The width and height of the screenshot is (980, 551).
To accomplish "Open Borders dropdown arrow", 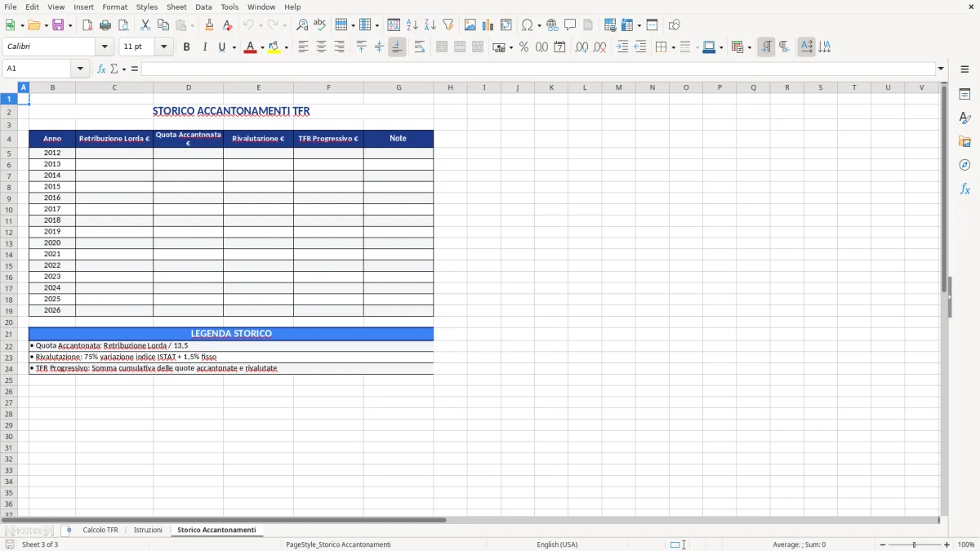I will pyautogui.click(x=673, y=47).
